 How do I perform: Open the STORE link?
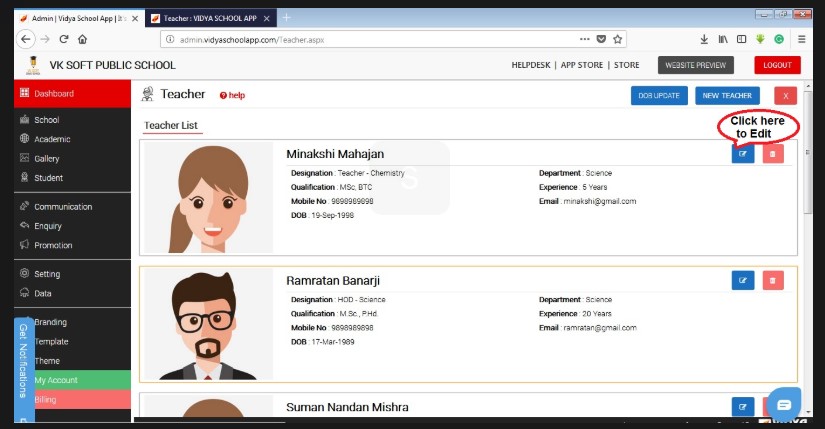627,65
